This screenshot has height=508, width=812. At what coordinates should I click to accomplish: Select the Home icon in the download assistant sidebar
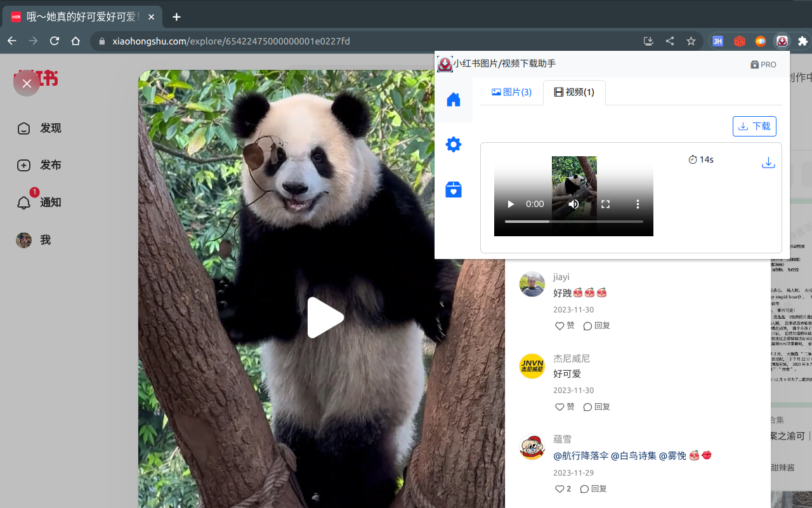pyautogui.click(x=453, y=99)
